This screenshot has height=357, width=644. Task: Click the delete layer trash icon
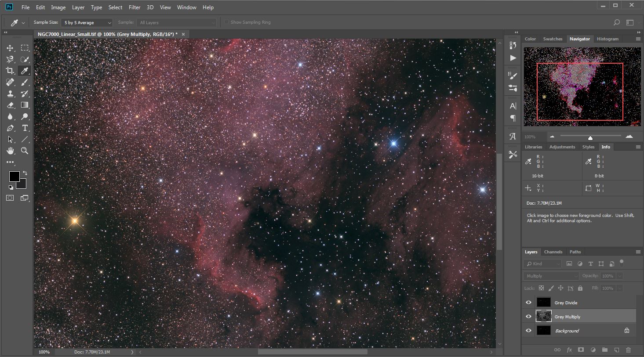[628, 350]
